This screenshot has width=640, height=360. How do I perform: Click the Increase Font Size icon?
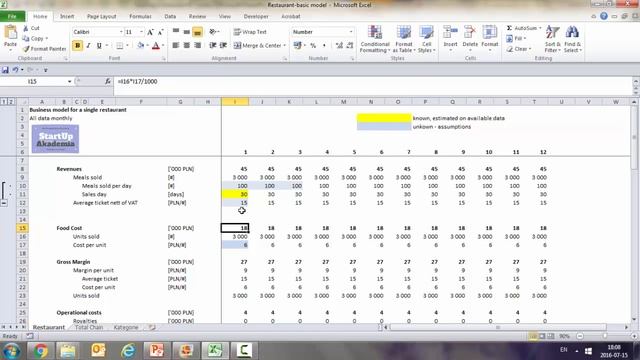150,32
